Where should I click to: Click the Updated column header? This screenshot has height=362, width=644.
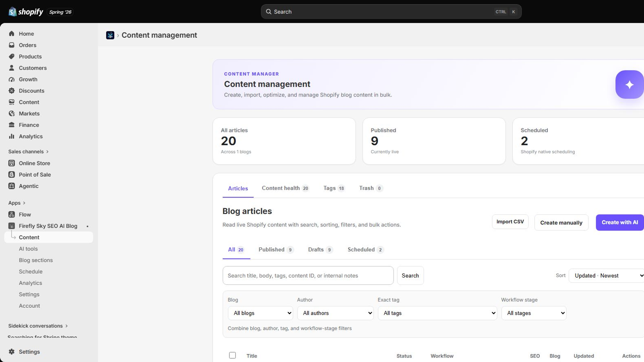pos(584,356)
